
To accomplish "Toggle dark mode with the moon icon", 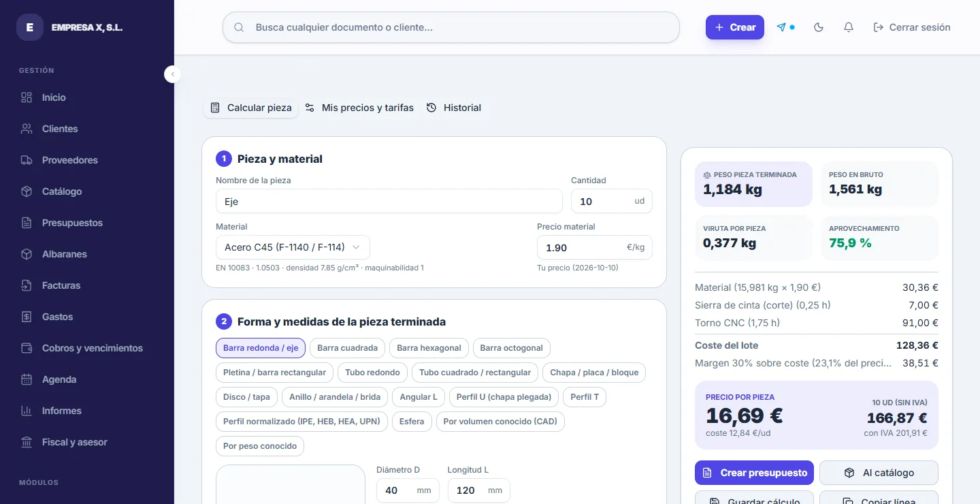I will coord(819,27).
